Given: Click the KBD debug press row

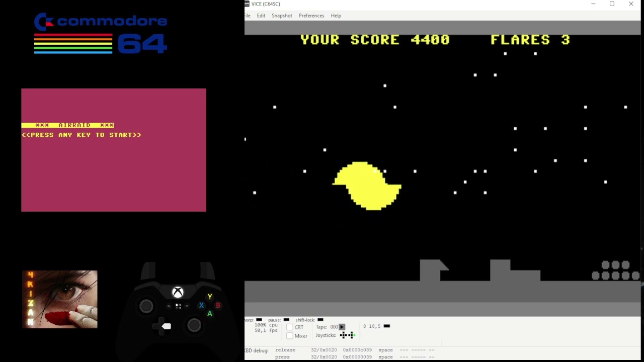Looking at the screenshot, I should pyautogui.click(x=354, y=357).
